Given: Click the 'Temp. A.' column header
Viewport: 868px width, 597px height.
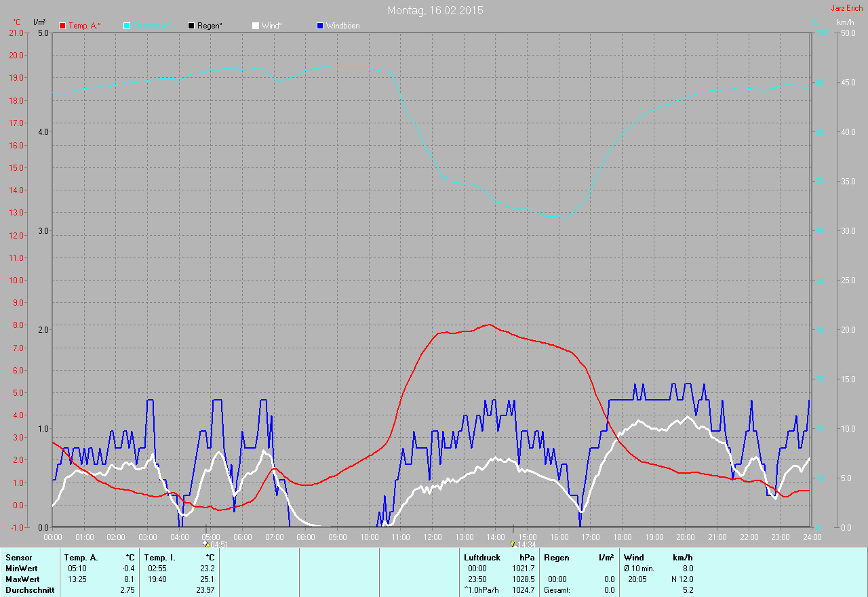Looking at the screenshot, I should [81, 558].
